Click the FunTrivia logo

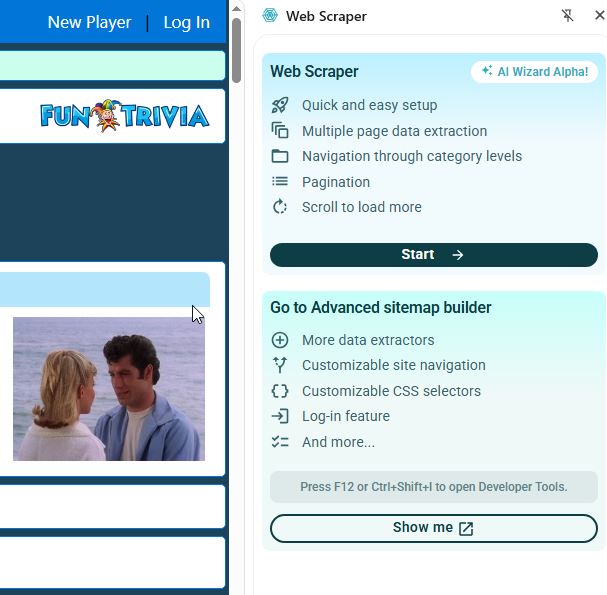click(125, 115)
